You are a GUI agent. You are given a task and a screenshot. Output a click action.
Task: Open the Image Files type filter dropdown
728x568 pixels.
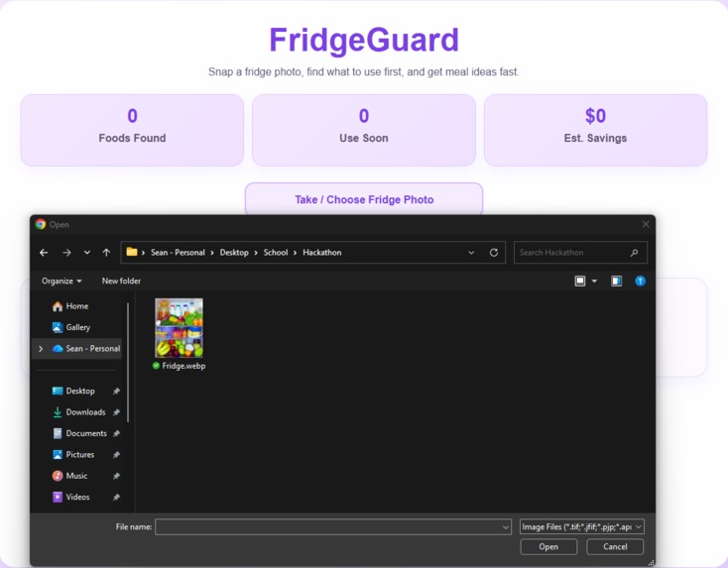[x=582, y=526]
